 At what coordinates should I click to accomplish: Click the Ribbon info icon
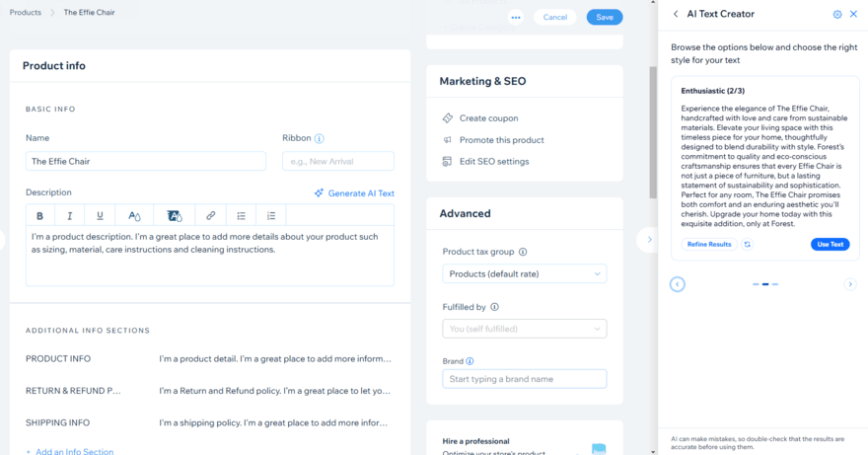click(x=320, y=139)
